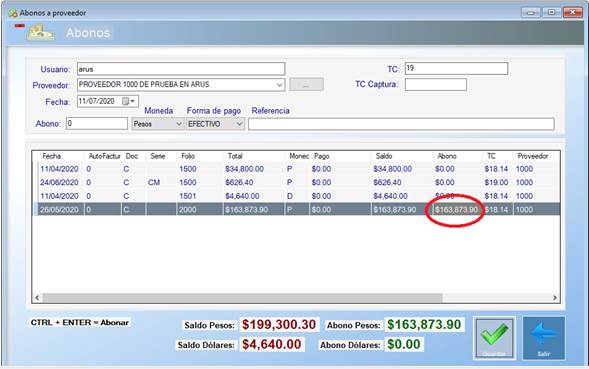Viewport: 589px width, 369px height.
Task: Click the TC input field
Action: [456, 68]
